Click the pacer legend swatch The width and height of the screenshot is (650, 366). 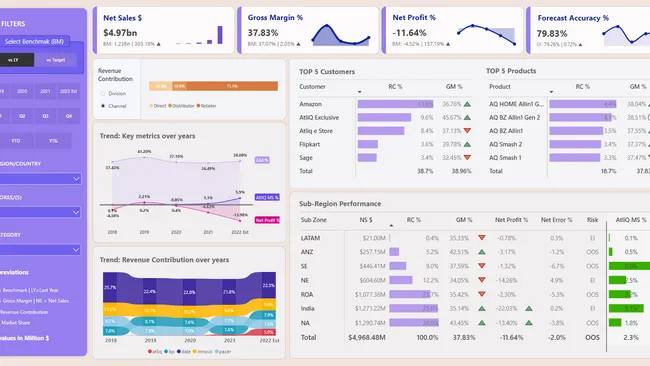pos(216,351)
